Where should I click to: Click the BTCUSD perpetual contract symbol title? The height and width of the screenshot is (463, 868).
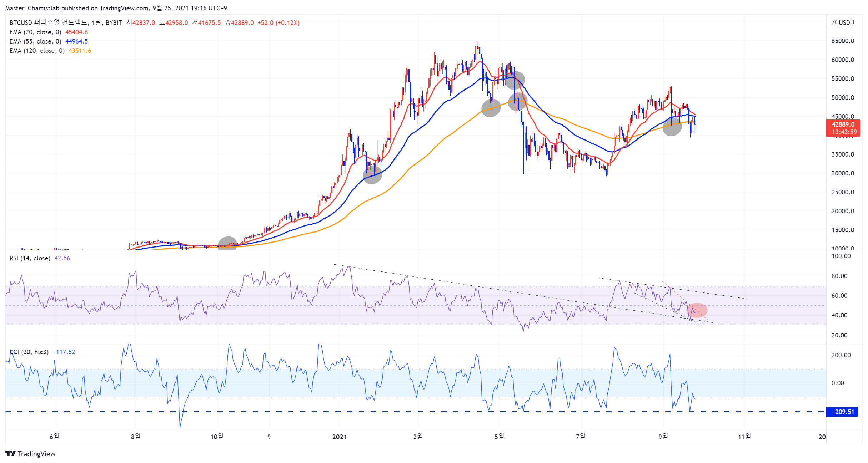point(66,23)
